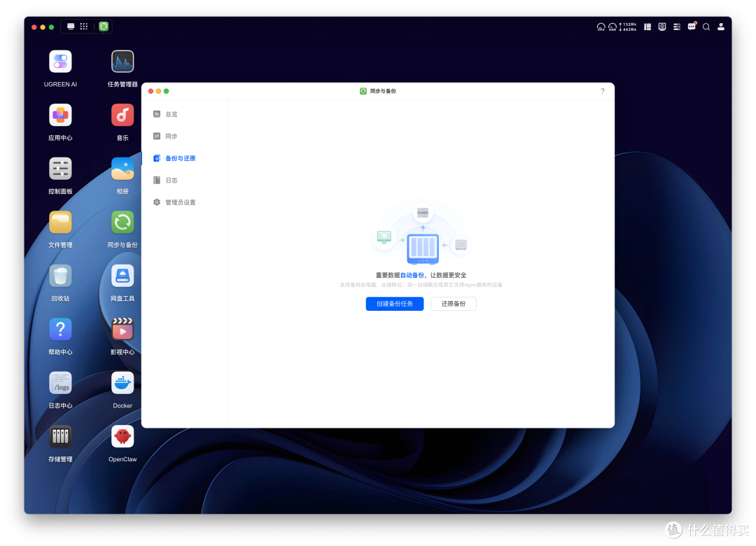The width and height of the screenshot is (756, 546).
Task: Open the user account icon
Action: click(x=721, y=27)
